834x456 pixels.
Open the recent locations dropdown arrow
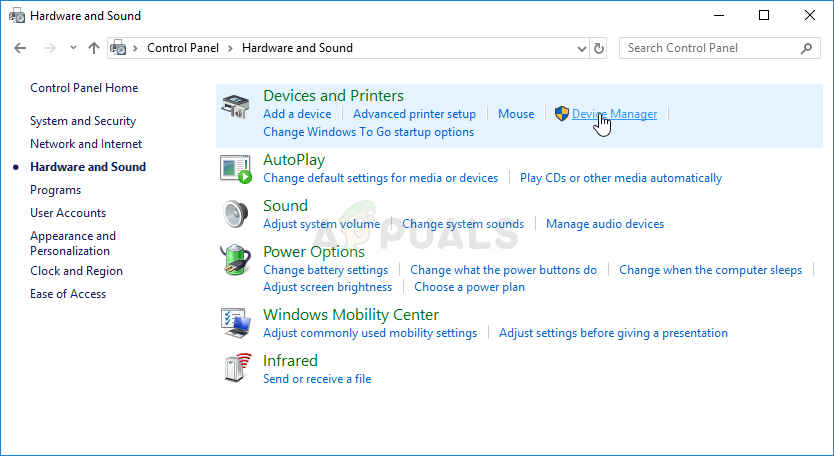[73, 48]
